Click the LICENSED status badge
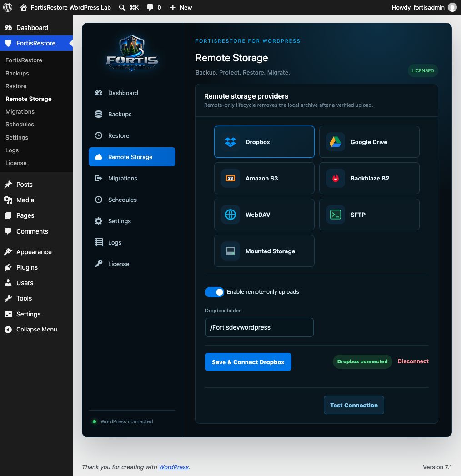 423,71
